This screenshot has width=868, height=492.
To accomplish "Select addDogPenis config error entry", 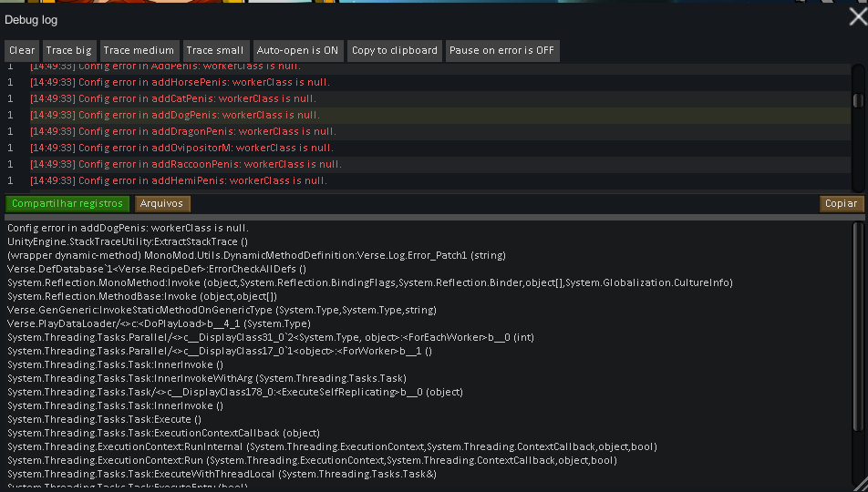I will click(x=428, y=115).
